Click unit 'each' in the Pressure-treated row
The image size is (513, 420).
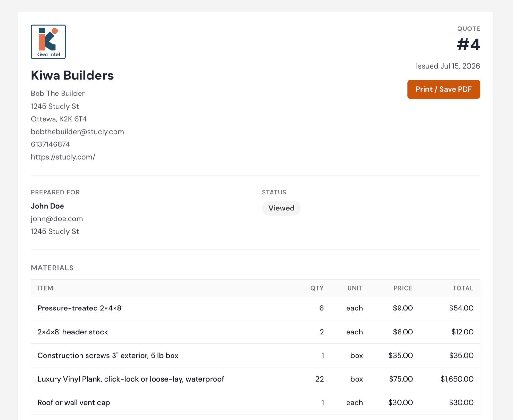[355, 308]
